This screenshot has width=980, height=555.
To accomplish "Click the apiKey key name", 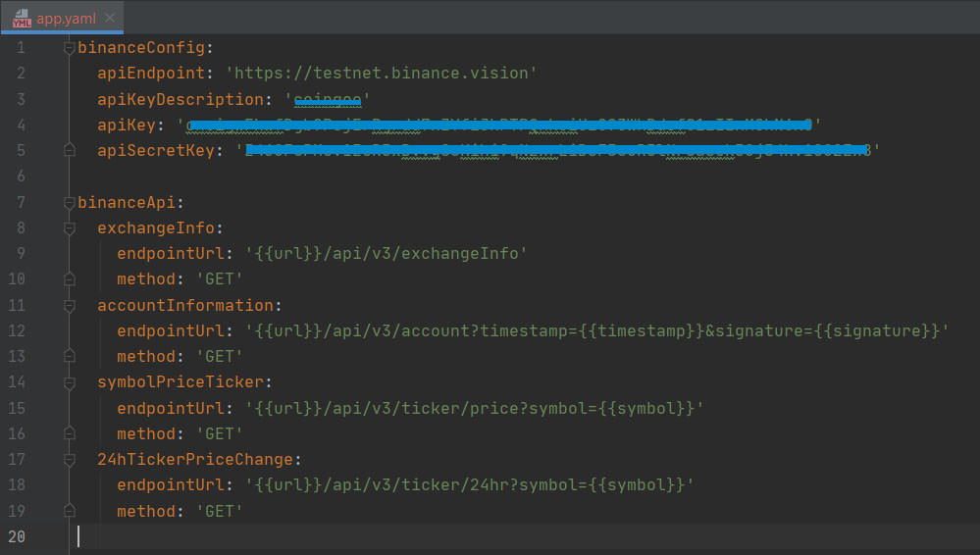I will pos(127,125).
